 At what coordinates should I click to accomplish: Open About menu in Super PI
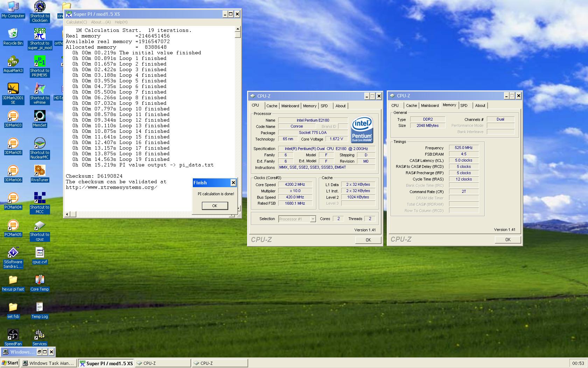pos(101,22)
